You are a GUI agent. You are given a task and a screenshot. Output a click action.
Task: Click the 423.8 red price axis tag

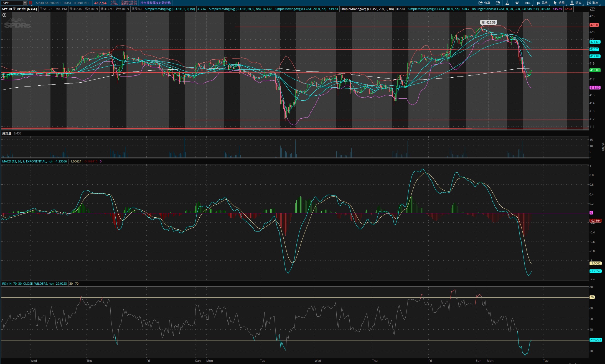(594, 25)
